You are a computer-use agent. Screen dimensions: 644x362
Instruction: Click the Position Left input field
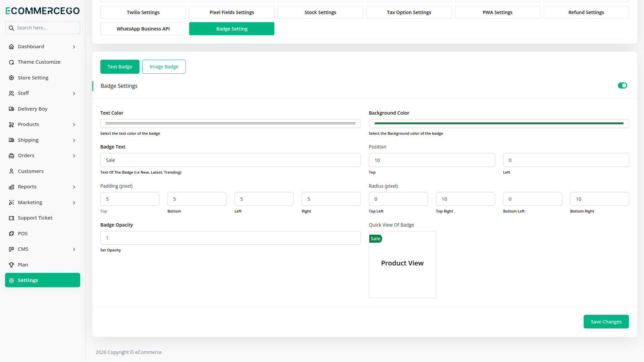(566, 160)
